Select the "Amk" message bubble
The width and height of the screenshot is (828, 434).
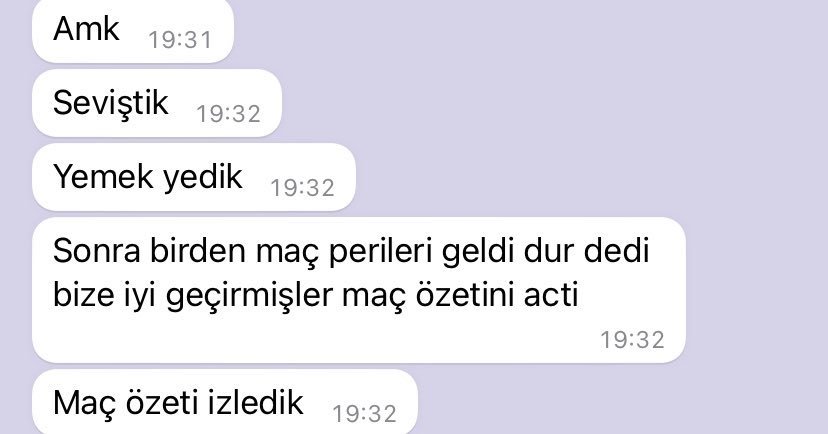pos(133,31)
